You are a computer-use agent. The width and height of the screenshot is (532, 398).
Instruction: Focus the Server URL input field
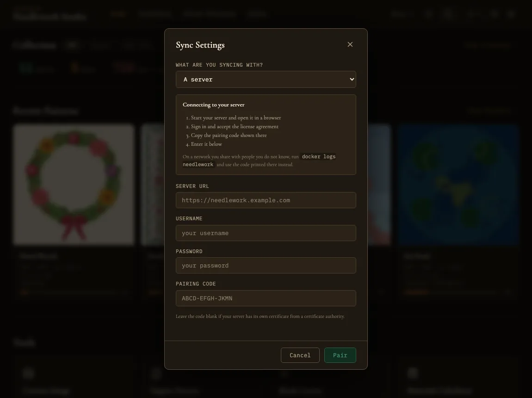point(266,200)
